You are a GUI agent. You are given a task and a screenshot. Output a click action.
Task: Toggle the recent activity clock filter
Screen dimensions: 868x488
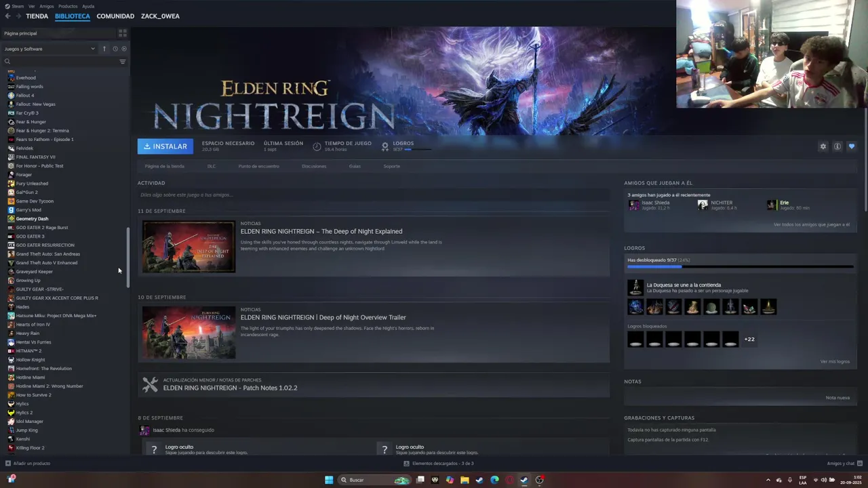click(115, 49)
